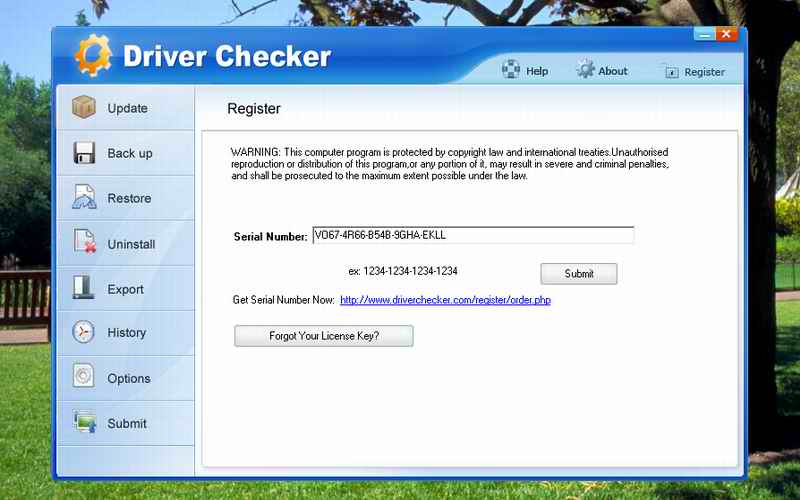Click the Update box icon in sidebar
This screenshot has width=800, height=500.
84,108
